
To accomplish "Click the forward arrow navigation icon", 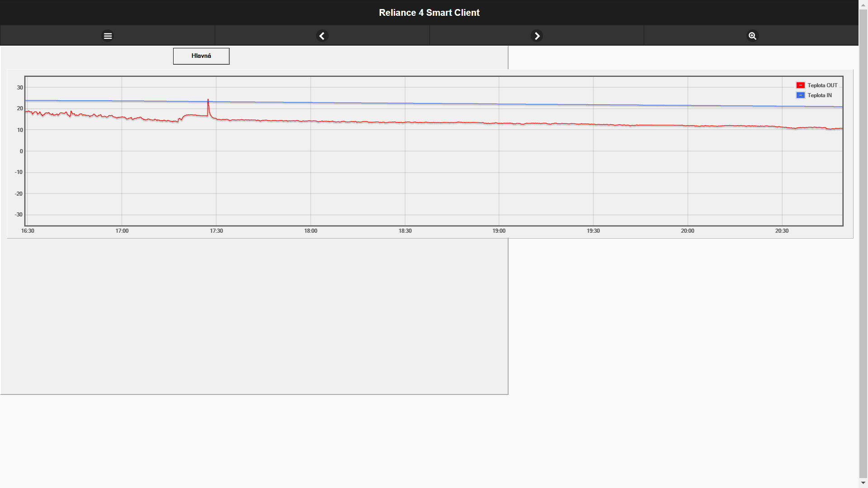I will [x=537, y=36].
